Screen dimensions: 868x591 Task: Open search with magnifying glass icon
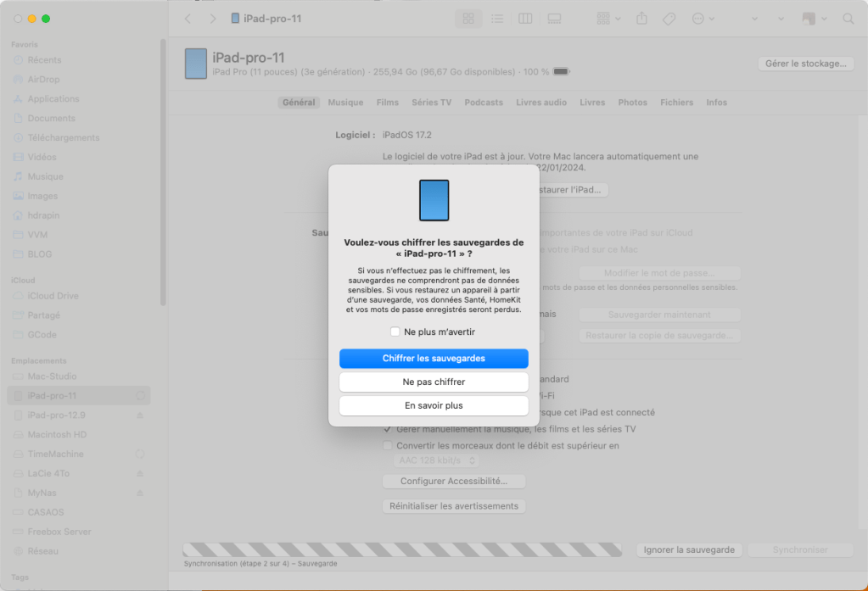[x=848, y=19]
